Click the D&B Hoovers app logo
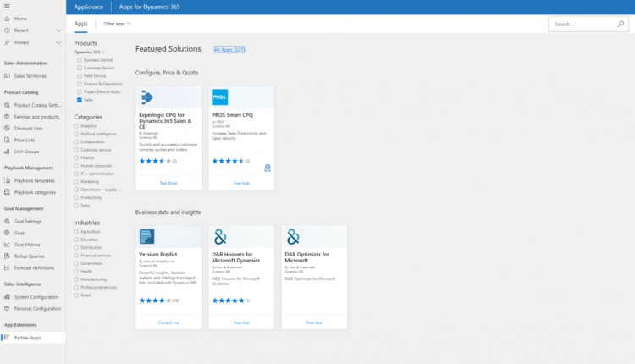 [x=220, y=236]
